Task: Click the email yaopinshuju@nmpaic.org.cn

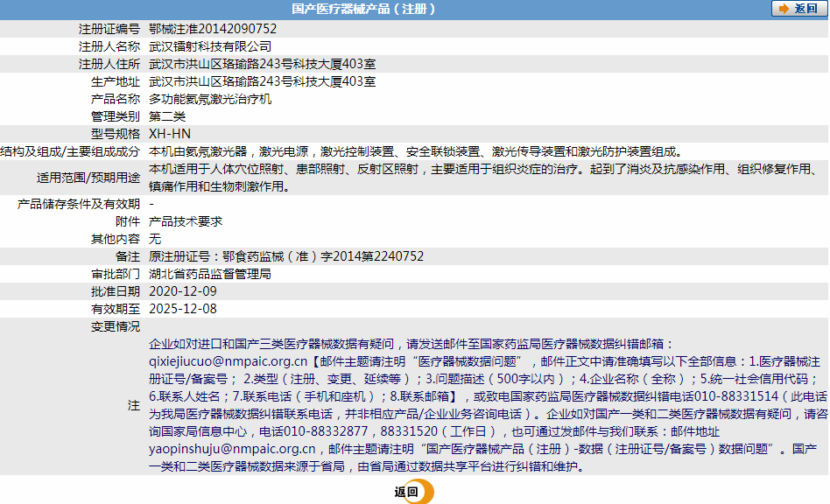Action: [x=232, y=449]
